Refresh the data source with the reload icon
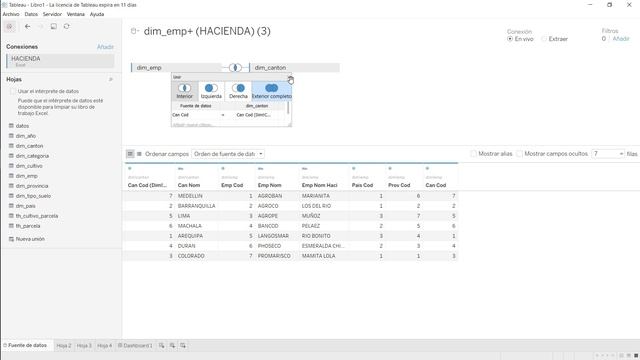This screenshot has width=640, height=360. (67, 27)
